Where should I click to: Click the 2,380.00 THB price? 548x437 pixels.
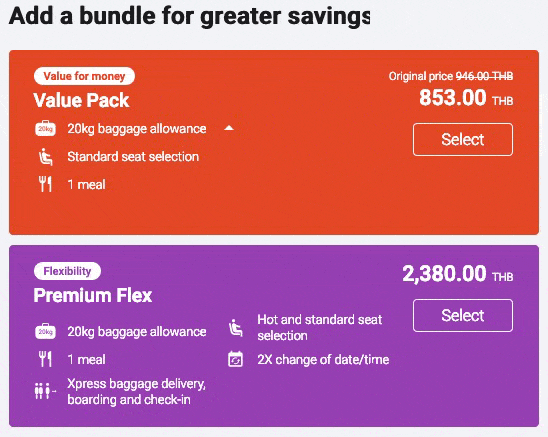coord(458,274)
